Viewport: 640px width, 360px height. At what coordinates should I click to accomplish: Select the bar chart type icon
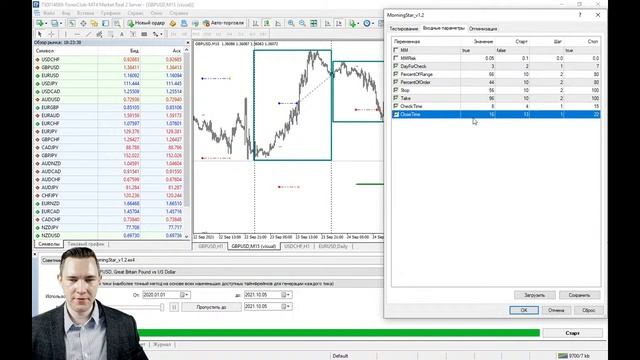(256, 23)
